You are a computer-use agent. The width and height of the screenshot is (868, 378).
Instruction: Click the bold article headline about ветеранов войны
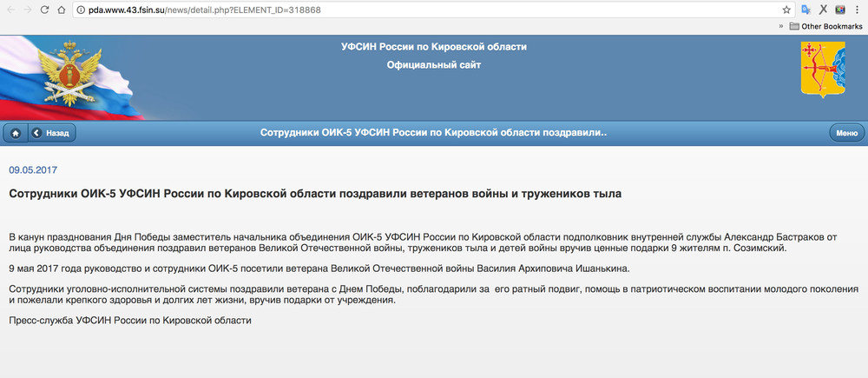click(316, 194)
